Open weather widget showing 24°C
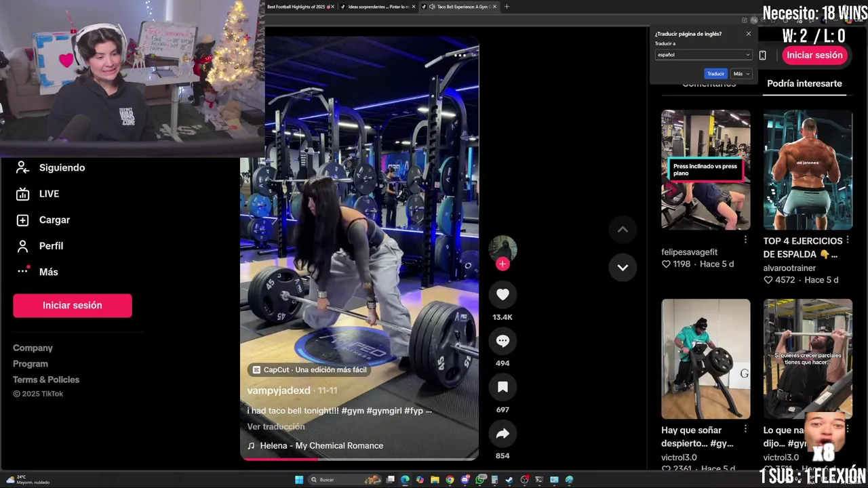The width and height of the screenshot is (868, 488). point(28,480)
